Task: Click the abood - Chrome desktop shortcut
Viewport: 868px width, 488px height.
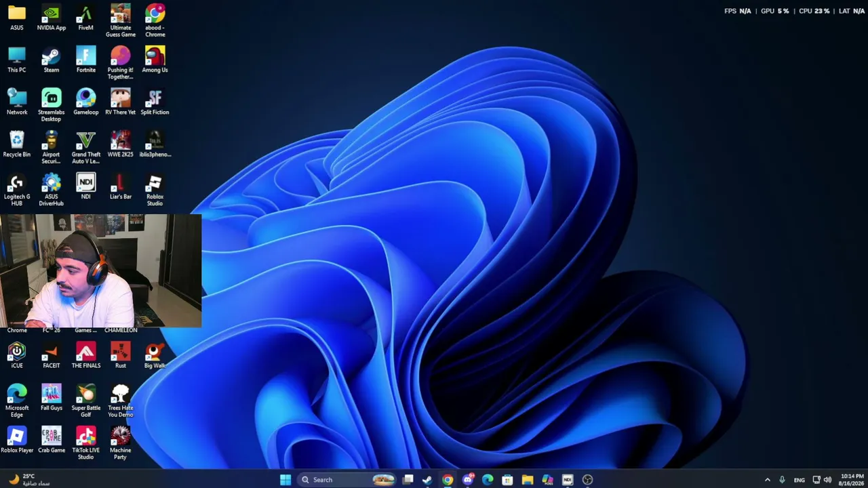Action: [155, 21]
